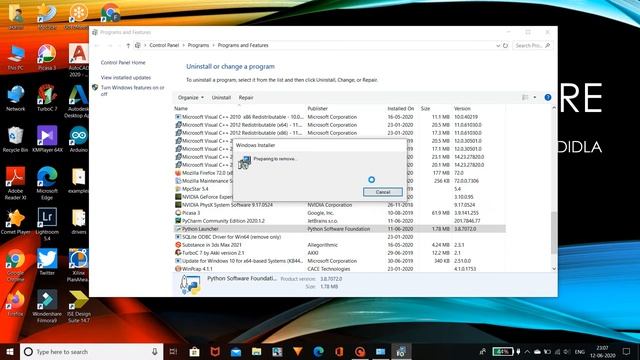Click the taskbar search box

[91, 351]
